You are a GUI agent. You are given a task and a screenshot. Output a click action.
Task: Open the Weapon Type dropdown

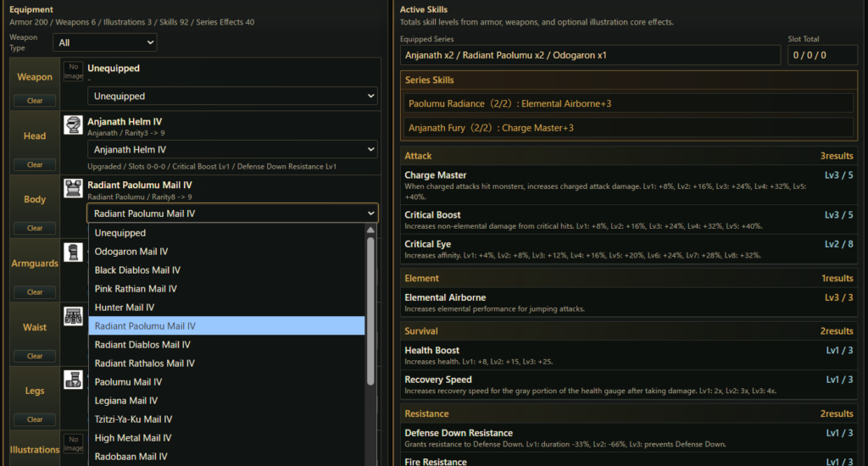tap(104, 42)
